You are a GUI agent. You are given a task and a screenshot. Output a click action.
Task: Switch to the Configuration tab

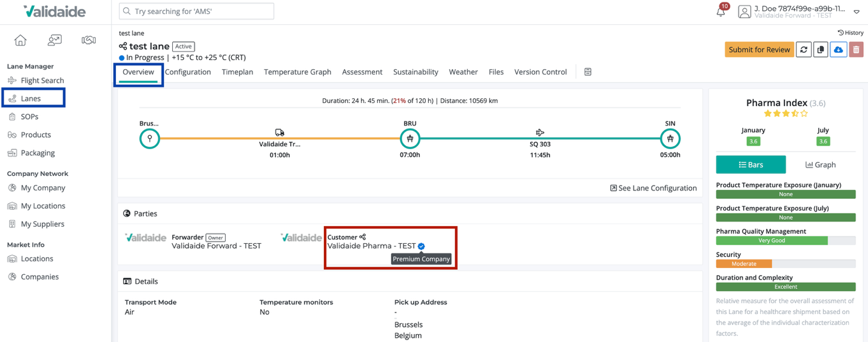coord(188,72)
